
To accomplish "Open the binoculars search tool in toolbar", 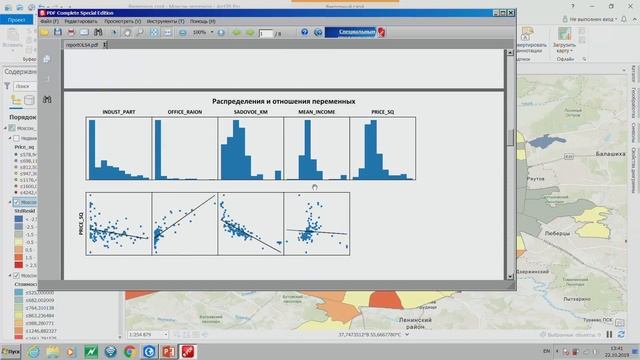I will coord(98,32).
